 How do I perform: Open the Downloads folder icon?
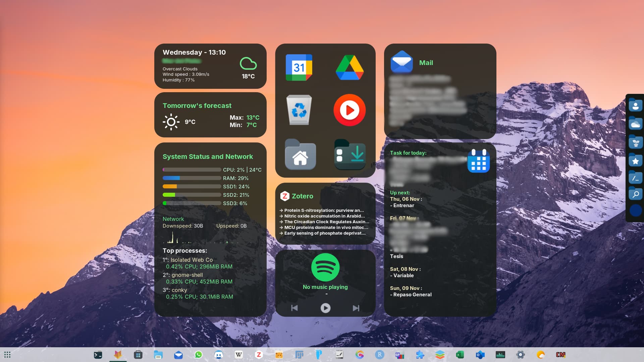coord(350,155)
